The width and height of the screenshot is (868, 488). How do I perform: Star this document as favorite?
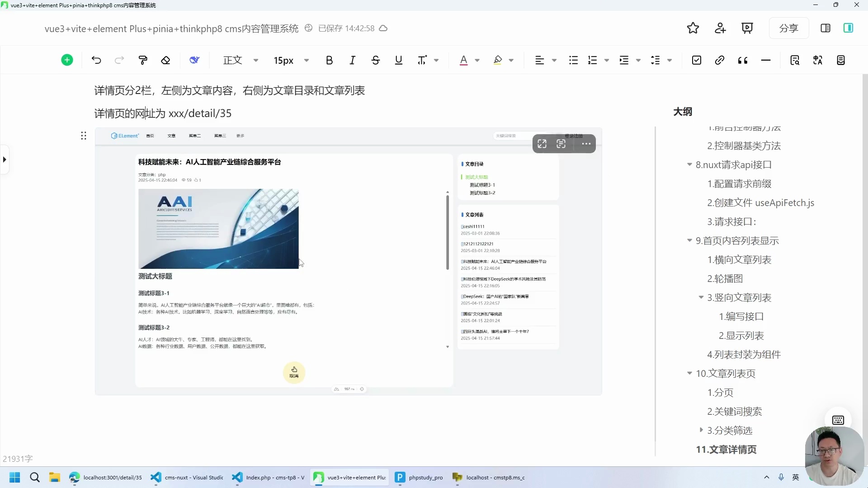click(x=693, y=28)
